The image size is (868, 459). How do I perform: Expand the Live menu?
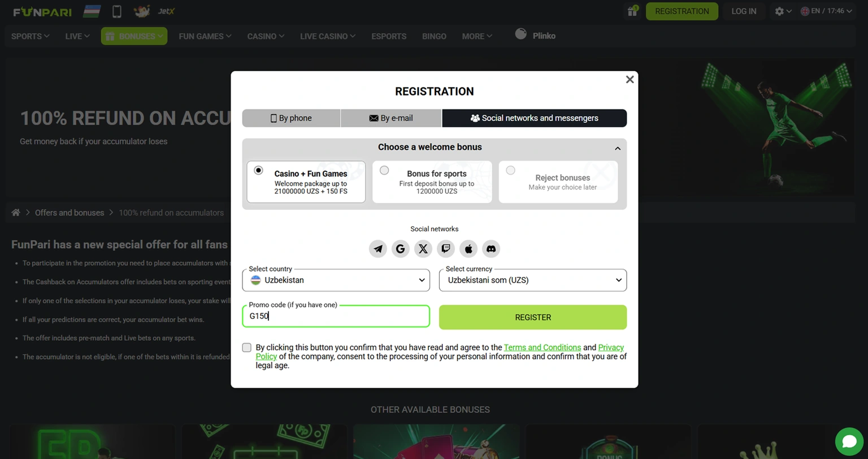tap(77, 36)
